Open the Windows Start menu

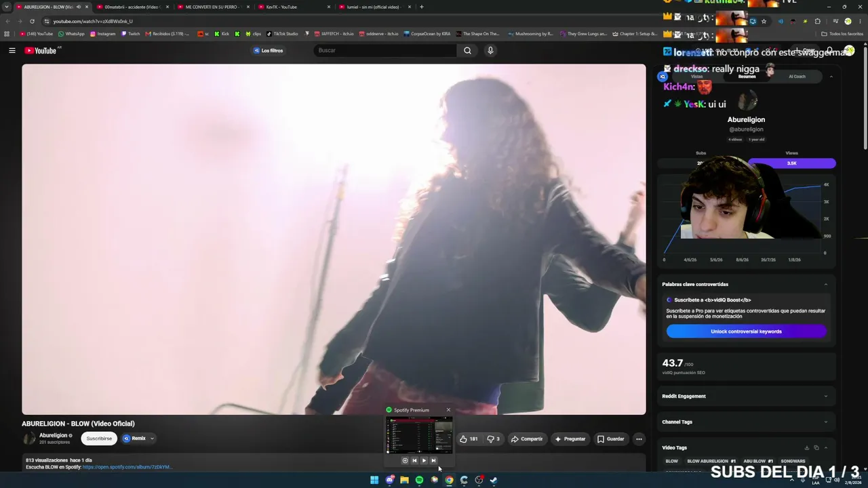click(374, 480)
